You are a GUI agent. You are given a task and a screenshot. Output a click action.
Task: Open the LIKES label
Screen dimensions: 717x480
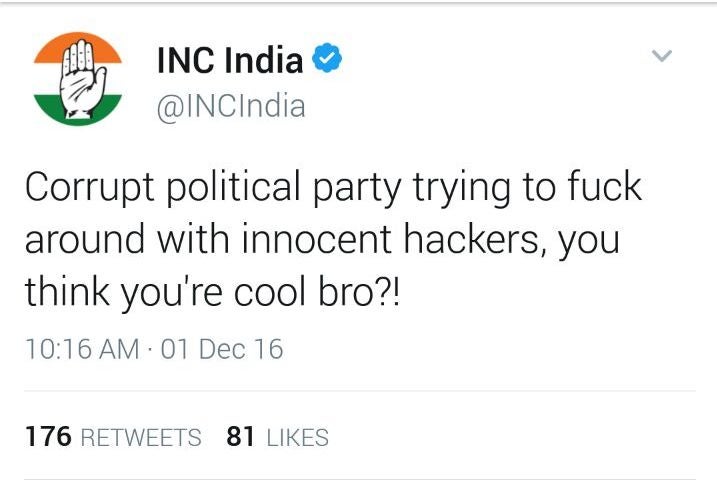pyautogui.click(x=297, y=437)
